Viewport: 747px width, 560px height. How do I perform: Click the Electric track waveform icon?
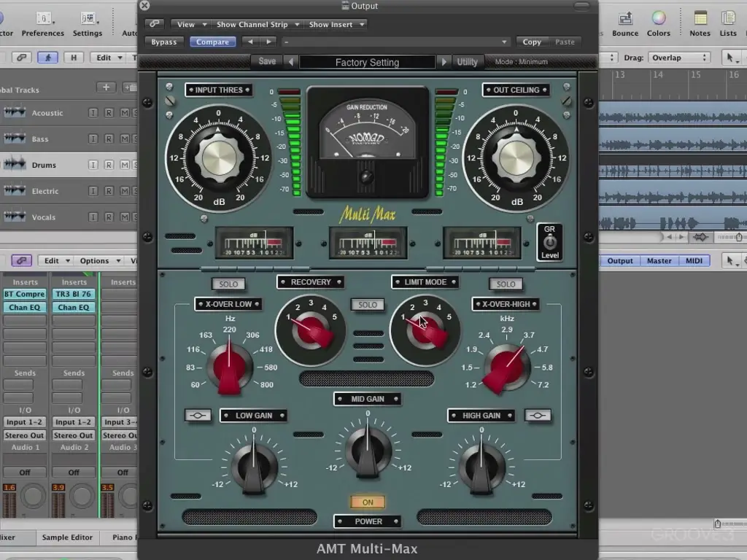15,190
